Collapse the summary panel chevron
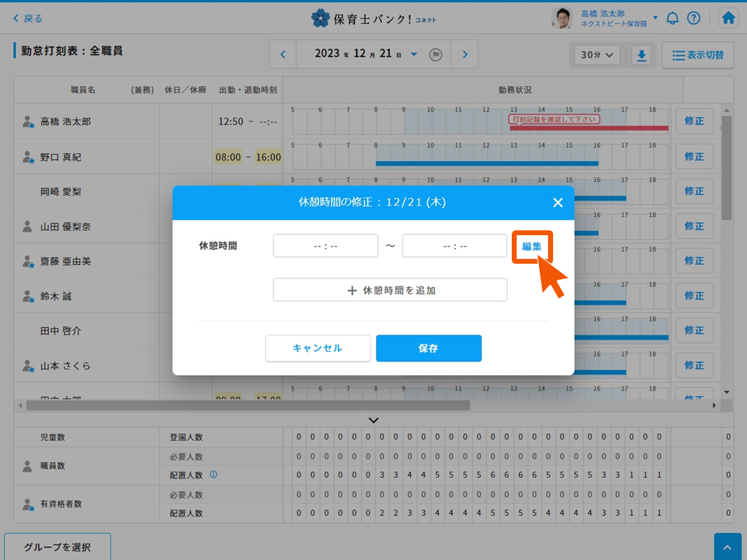 click(x=373, y=420)
